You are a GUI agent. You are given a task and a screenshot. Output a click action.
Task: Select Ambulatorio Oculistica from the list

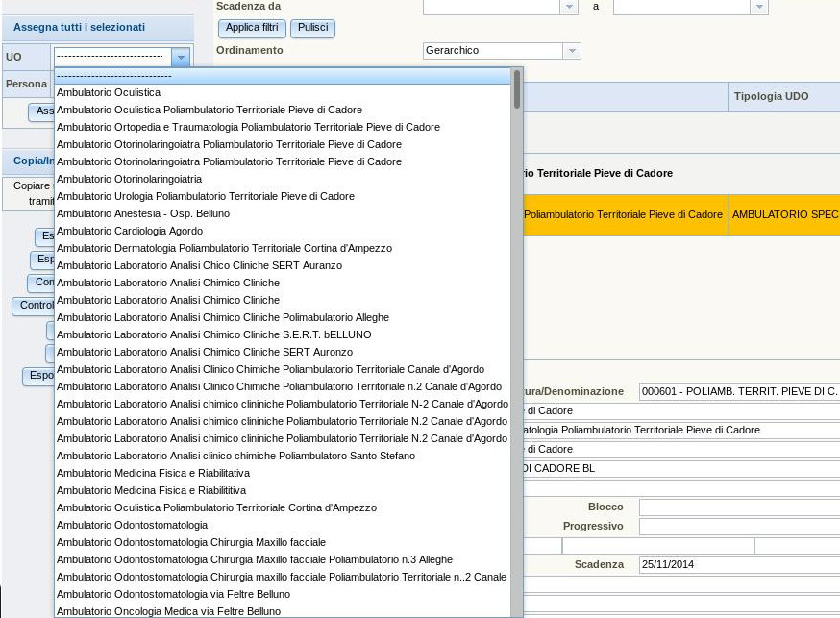click(109, 92)
